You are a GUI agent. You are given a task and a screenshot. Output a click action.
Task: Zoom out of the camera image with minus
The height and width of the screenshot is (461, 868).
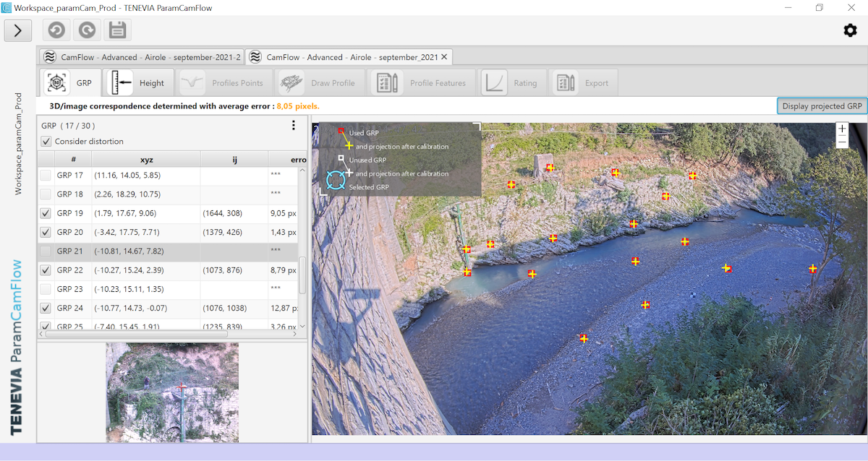(842, 142)
